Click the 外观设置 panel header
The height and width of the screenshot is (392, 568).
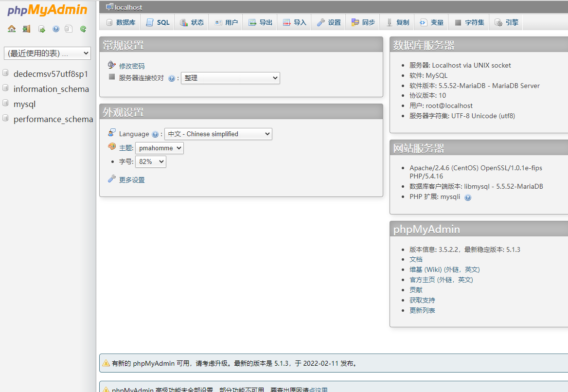tap(241, 112)
